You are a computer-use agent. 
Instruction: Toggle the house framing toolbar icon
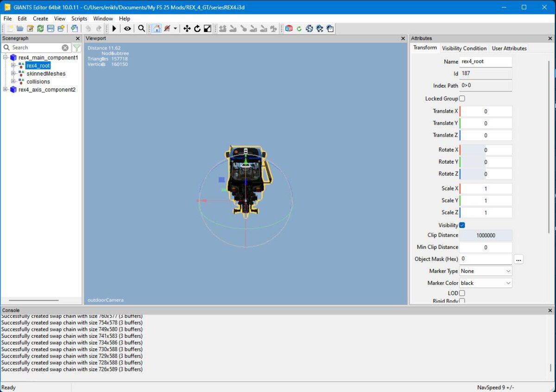(157, 29)
